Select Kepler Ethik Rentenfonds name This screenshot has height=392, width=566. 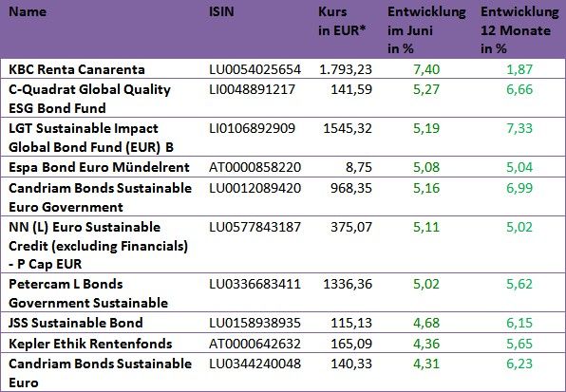tap(90, 344)
